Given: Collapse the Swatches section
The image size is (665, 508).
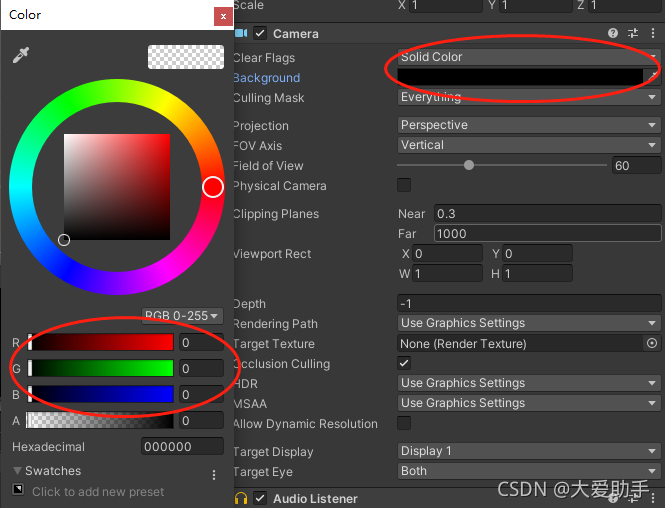Looking at the screenshot, I should click(x=17, y=471).
